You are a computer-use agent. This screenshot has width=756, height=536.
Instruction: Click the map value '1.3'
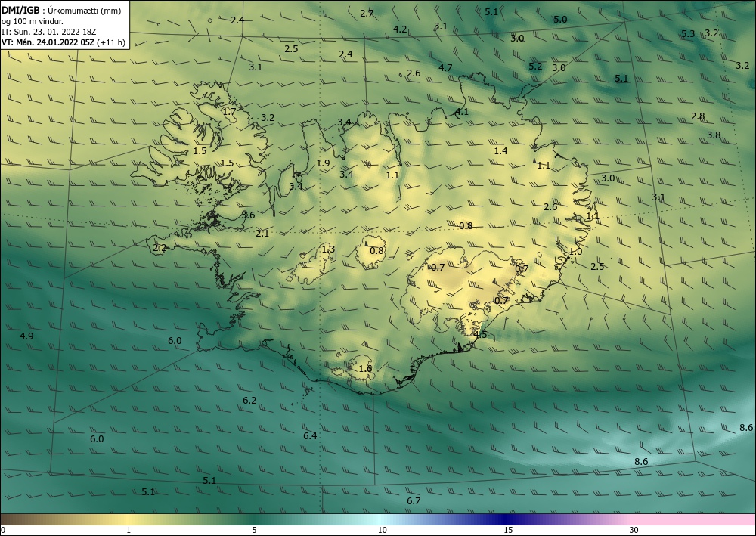pyautogui.click(x=328, y=249)
